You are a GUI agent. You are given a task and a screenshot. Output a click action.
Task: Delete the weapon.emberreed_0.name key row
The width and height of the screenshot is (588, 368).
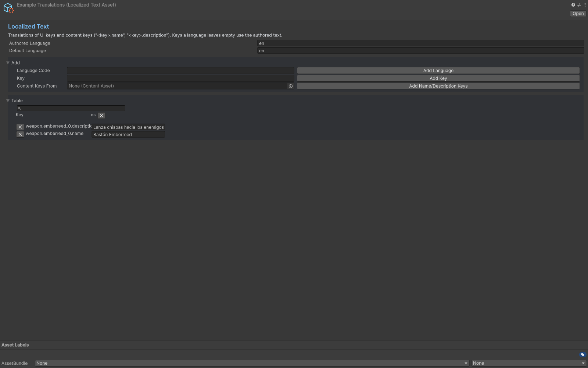(x=20, y=134)
